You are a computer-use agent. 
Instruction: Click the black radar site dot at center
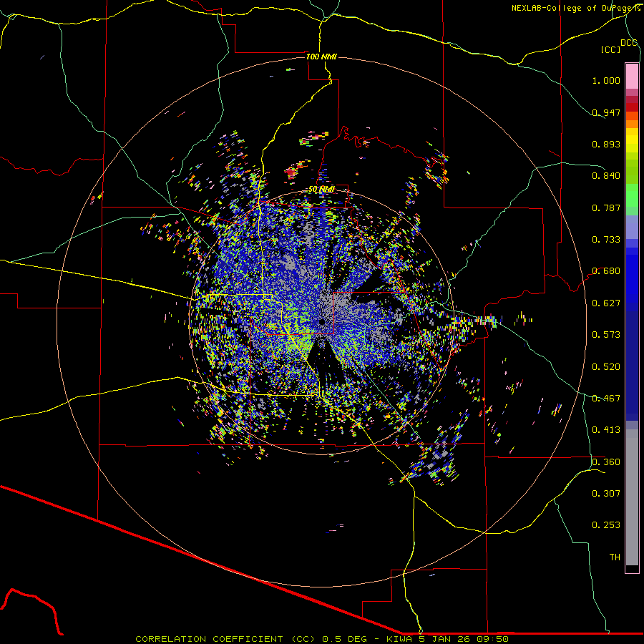pos(323,321)
